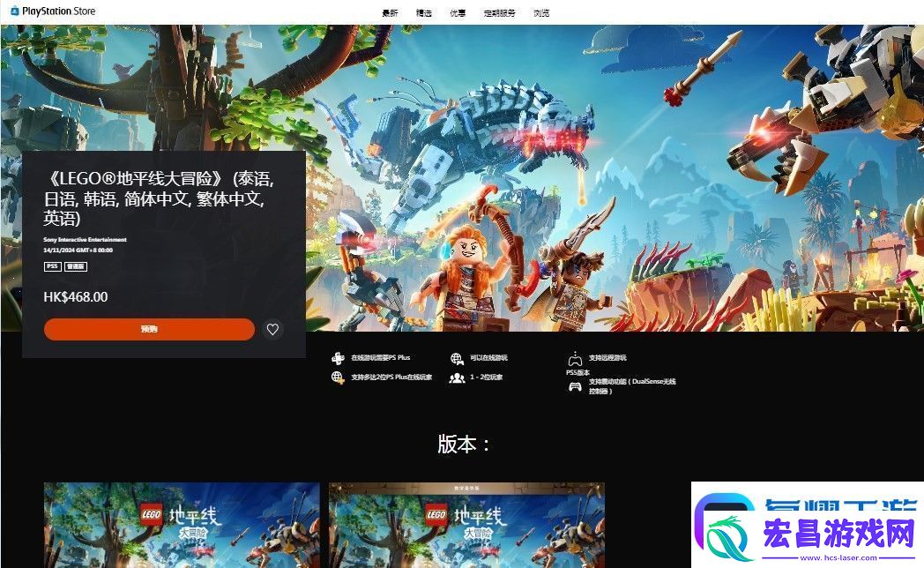This screenshot has height=568, width=924.
Task: Click the globe icon beside 可以在线游玩
Action: coord(457,358)
